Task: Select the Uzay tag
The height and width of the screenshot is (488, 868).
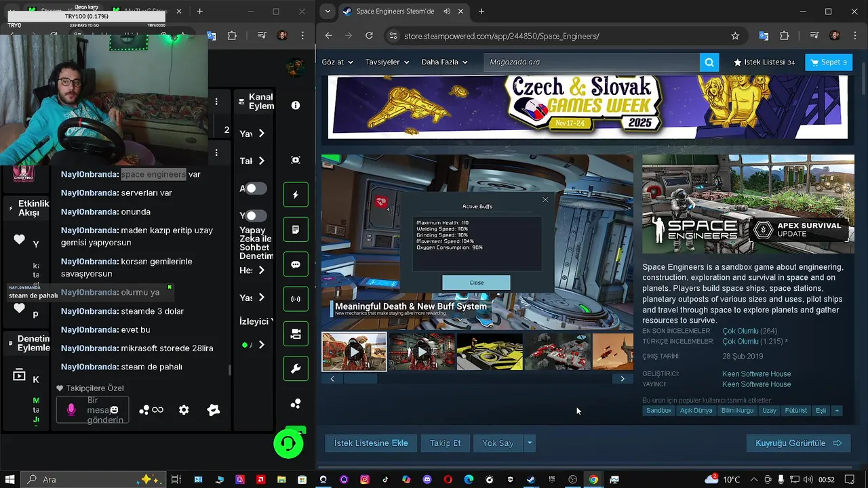Action: (x=769, y=411)
